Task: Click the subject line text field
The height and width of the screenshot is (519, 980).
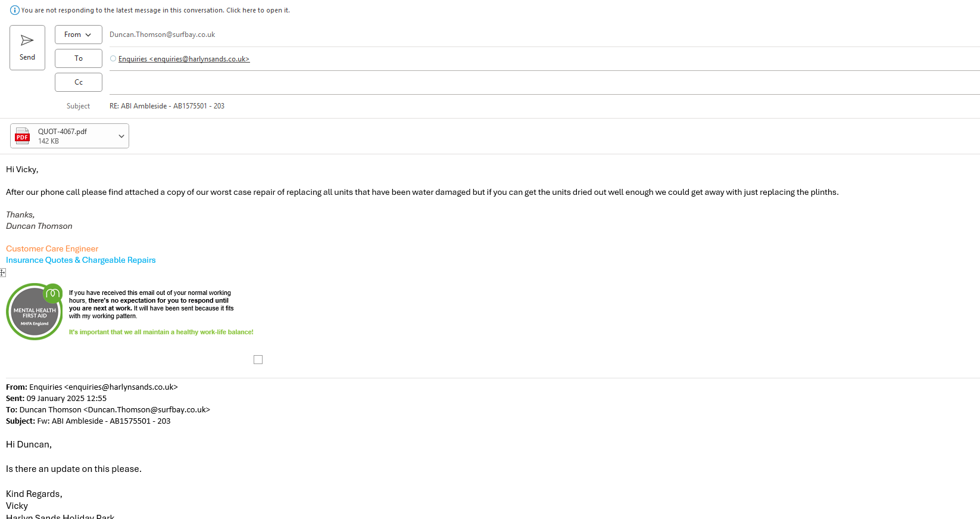Action: 536,106
